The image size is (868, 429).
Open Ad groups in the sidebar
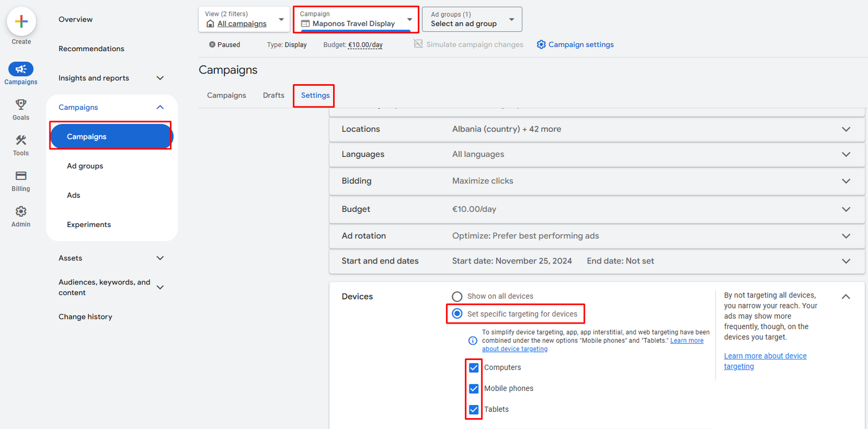click(85, 166)
